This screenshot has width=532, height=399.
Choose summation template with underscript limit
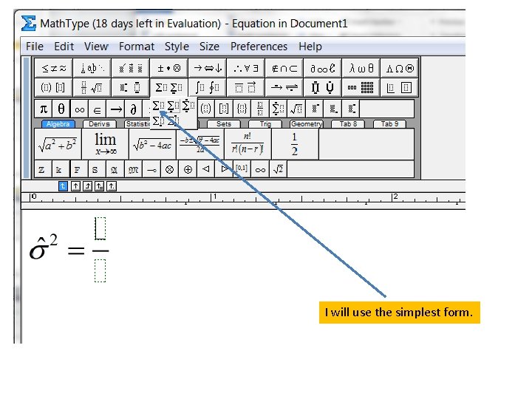coord(173,106)
